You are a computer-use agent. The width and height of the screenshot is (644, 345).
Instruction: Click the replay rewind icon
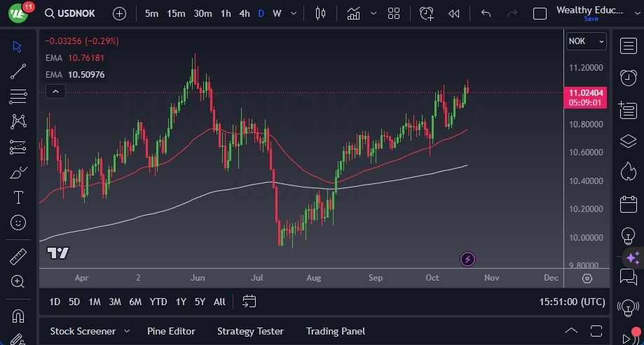point(454,13)
